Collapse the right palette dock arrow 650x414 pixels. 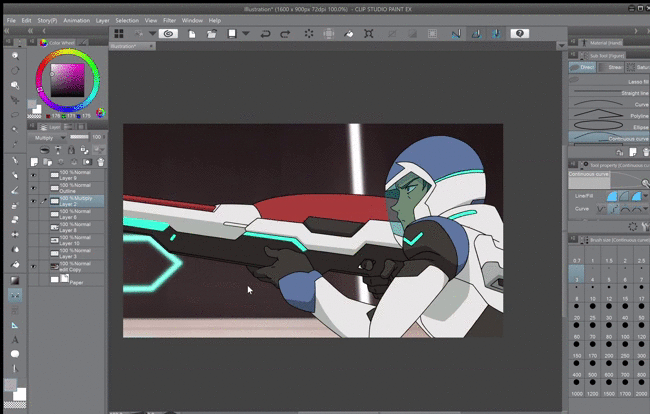pos(636,31)
